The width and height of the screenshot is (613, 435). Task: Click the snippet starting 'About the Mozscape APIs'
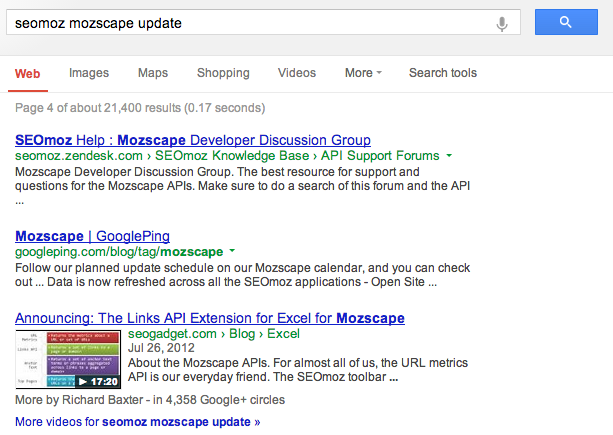pos(298,370)
